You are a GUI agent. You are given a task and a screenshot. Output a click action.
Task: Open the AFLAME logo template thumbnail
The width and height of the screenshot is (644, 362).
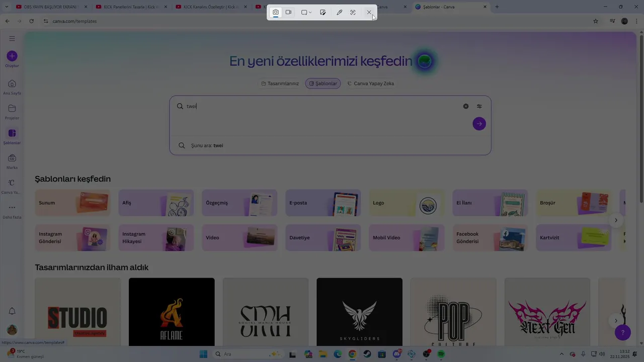[172, 312]
